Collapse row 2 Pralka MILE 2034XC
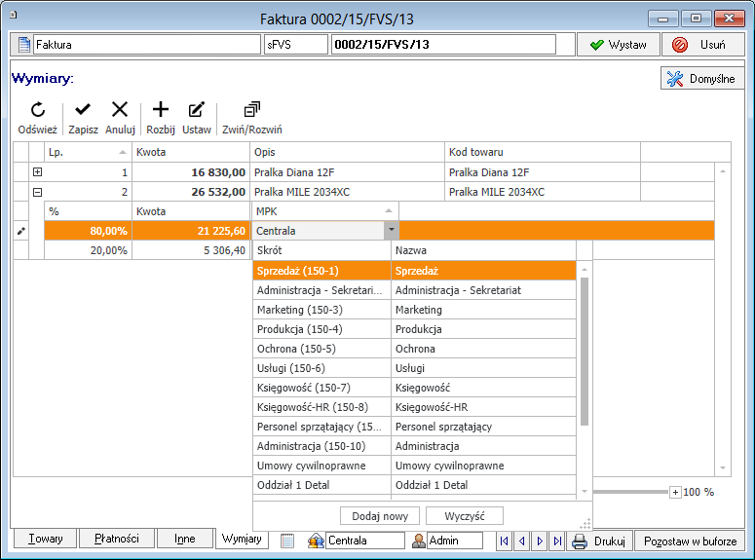This screenshot has width=755, height=560. pyautogui.click(x=37, y=192)
